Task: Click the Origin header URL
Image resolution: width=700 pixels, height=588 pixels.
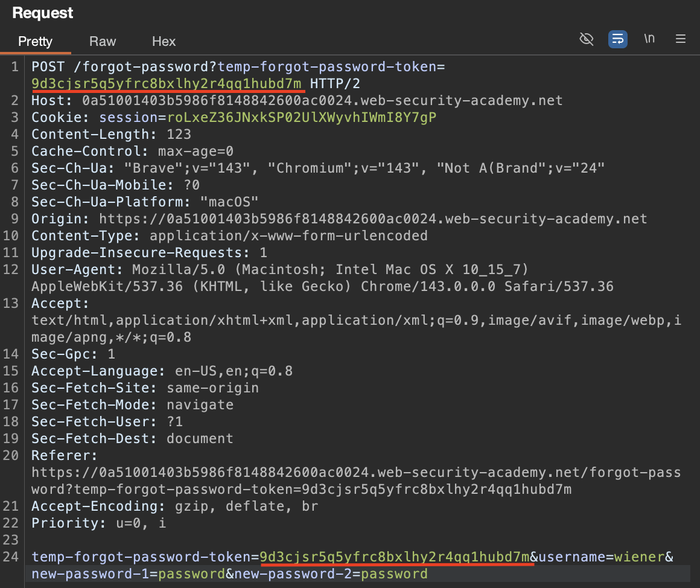Action: coord(372,219)
